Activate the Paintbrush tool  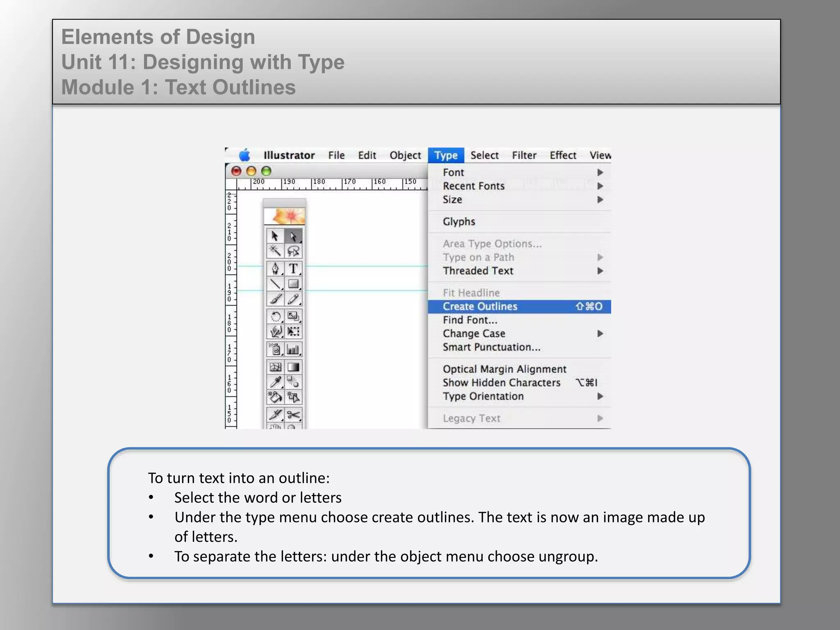pyautogui.click(x=275, y=299)
